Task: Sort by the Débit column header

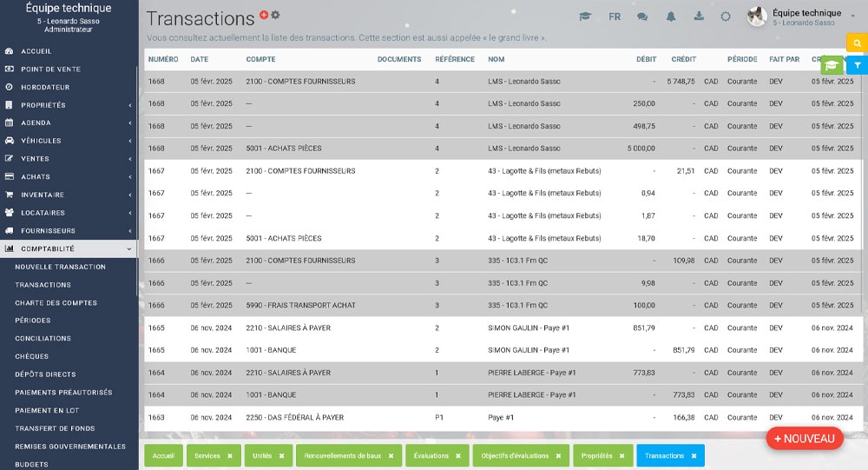Action: (x=646, y=59)
